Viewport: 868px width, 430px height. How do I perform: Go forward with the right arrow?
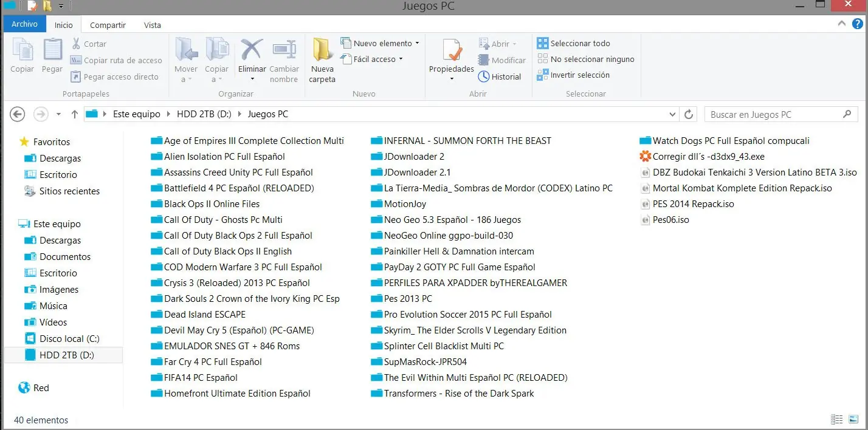pos(41,114)
